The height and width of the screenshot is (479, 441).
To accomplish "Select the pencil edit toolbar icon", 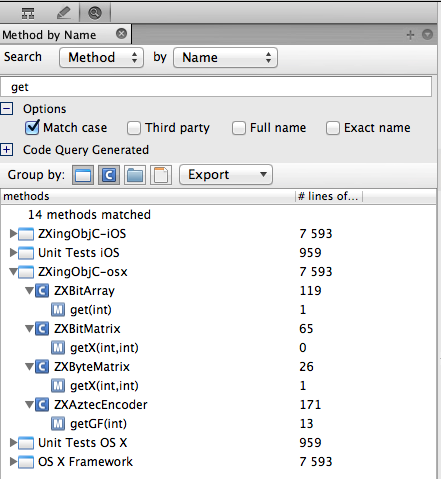I will [63, 13].
